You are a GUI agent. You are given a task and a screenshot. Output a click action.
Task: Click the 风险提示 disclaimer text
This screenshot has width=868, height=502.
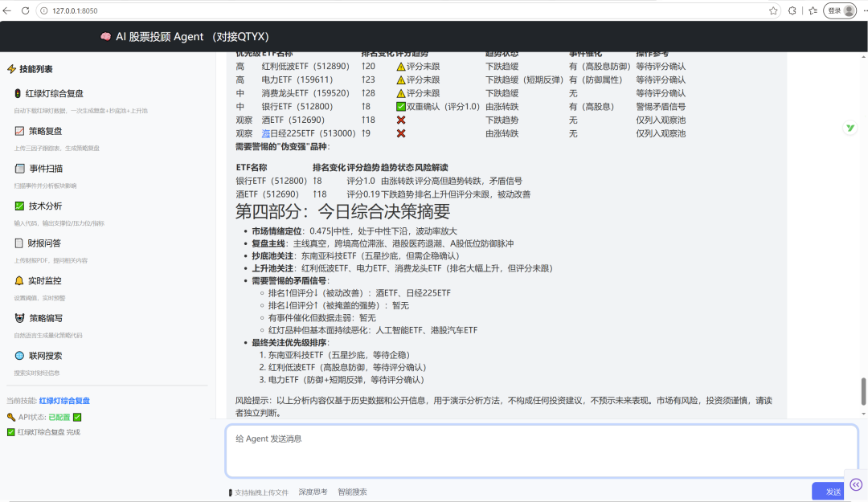click(504, 406)
